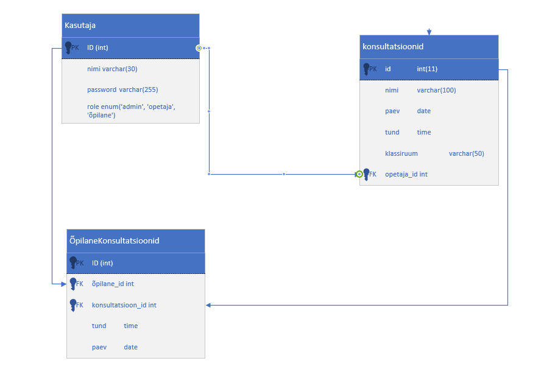The height and width of the screenshot is (392, 544).
Task: Select the green connection point at opetaja_id row
Action: pyautogui.click(x=359, y=174)
